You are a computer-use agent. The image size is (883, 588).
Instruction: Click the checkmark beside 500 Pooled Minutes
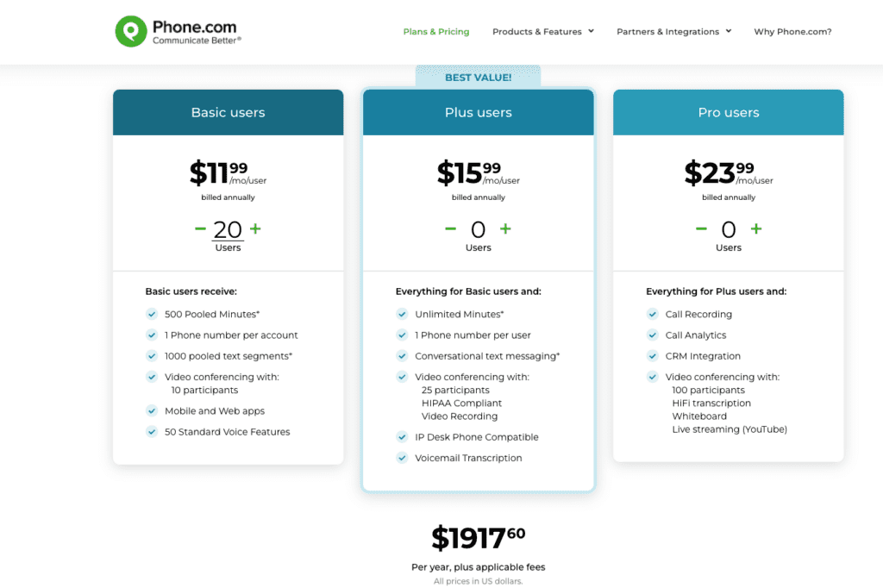[x=153, y=314]
